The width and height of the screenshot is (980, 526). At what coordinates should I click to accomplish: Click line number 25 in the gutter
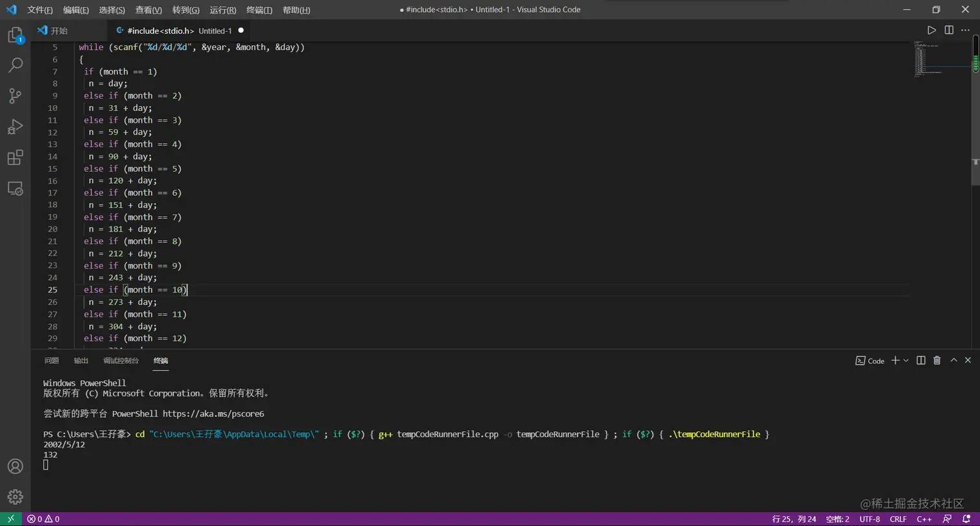(x=52, y=290)
